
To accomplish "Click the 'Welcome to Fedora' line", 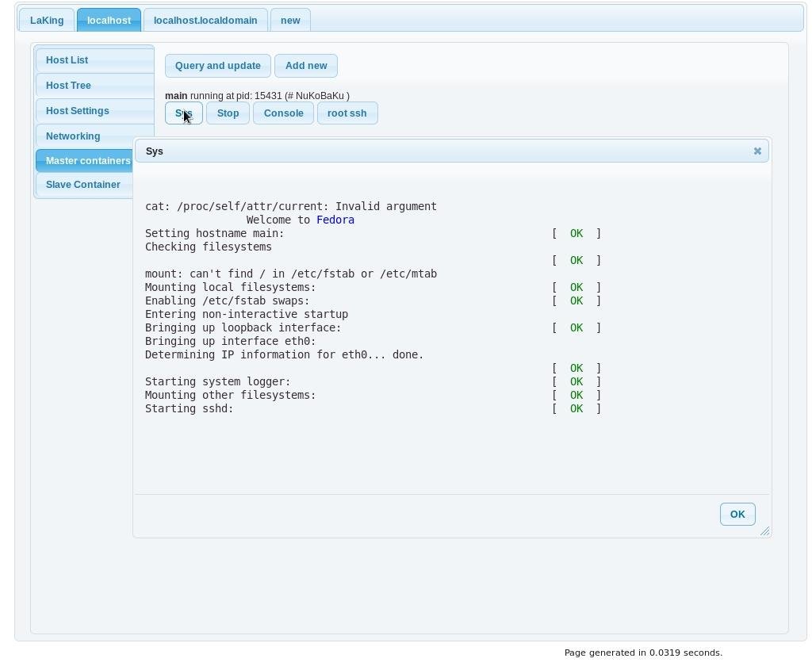I will click(301, 220).
